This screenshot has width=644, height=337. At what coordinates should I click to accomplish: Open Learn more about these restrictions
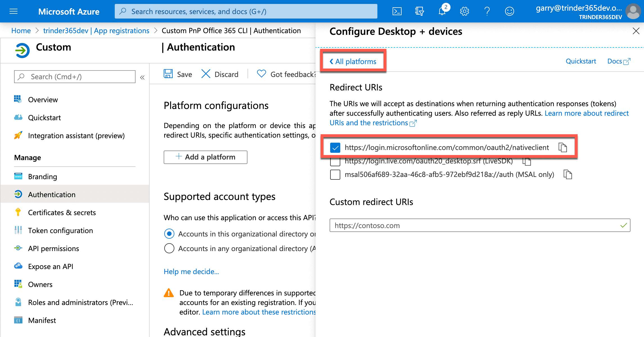click(x=259, y=312)
